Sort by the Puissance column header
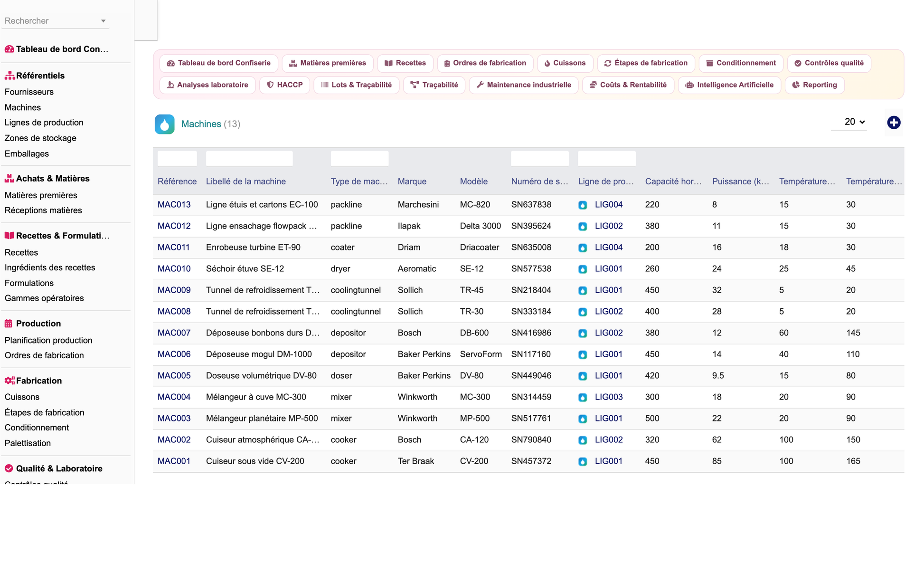This screenshot has height=572, width=924. coord(740,181)
